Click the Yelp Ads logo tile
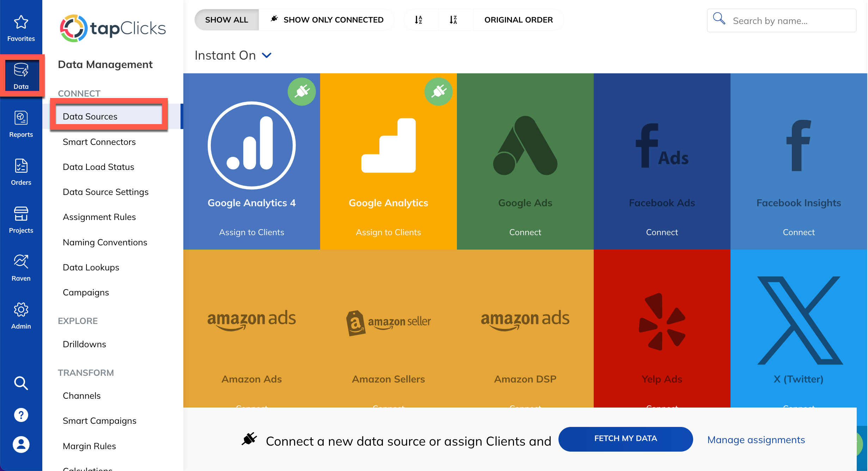This screenshot has width=868, height=471. coord(662,322)
